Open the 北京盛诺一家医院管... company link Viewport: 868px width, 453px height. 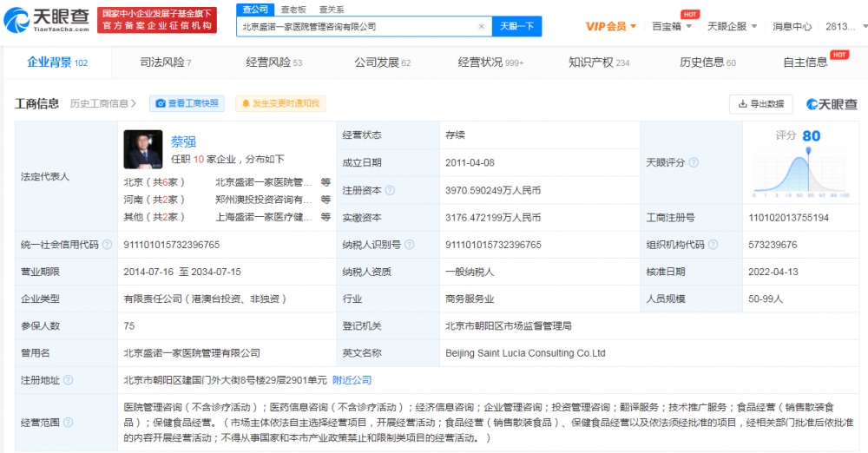pyautogui.click(x=264, y=182)
